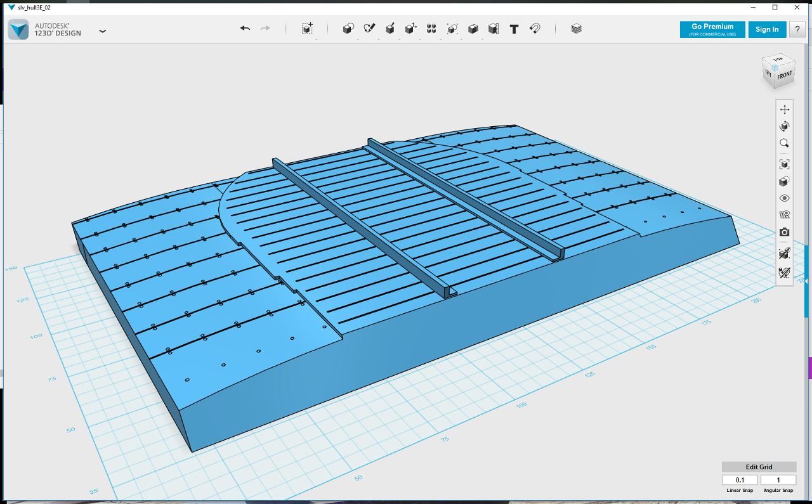Open the Combine tools menu
Screen dimensions: 812x504
point(473,29)
